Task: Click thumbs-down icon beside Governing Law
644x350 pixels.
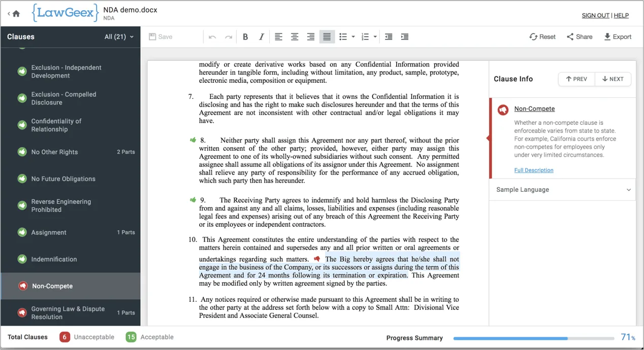Action: (22, 313)
